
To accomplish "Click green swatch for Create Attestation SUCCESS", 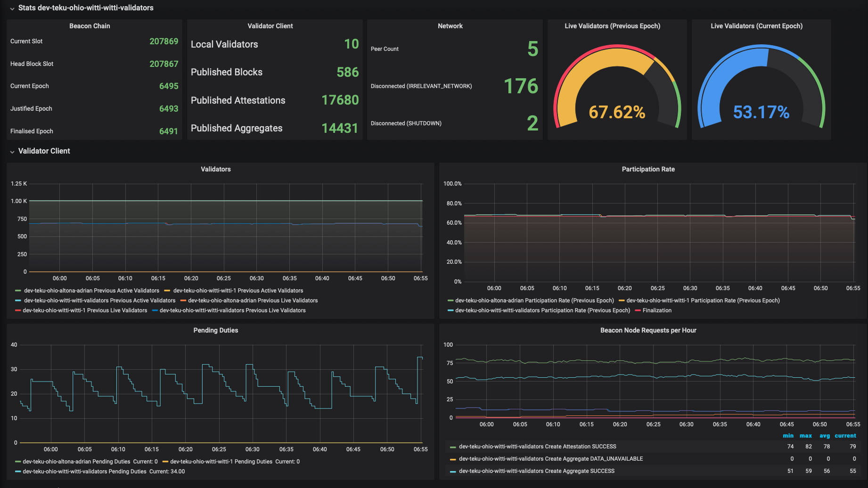I will 453,447.
